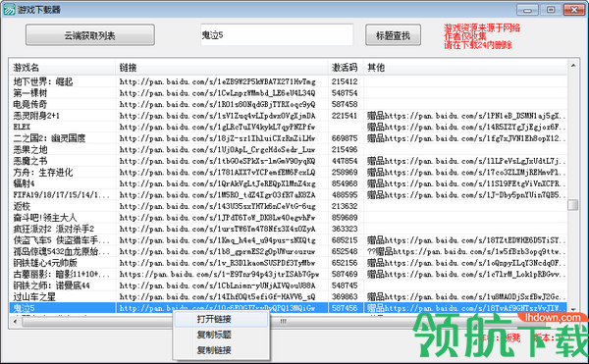Image resolution: width=589 pixels, height=364 pixels.
Task: Sort by the 游戏名 column header
Action: [63, 68]
